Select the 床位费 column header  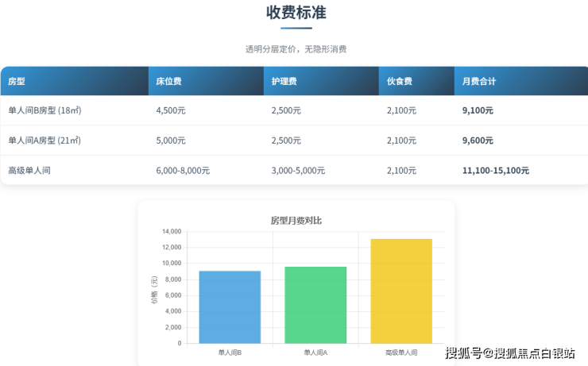(168, 82)
